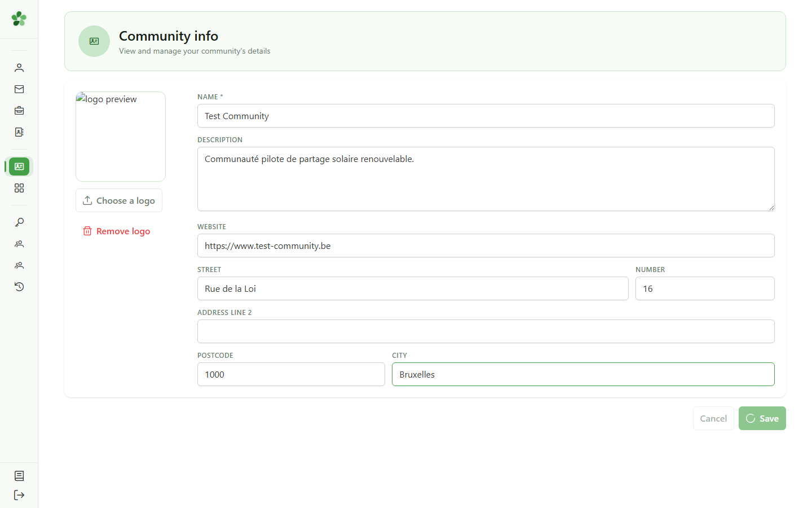Open the documentation book icon
Screen dimensions: 812x508
(19, 476)
